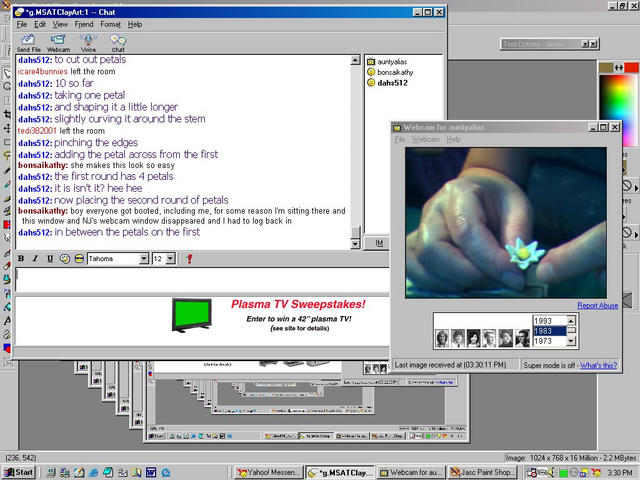Click the volume tray icon
The image size is (640, 480).
551,473
